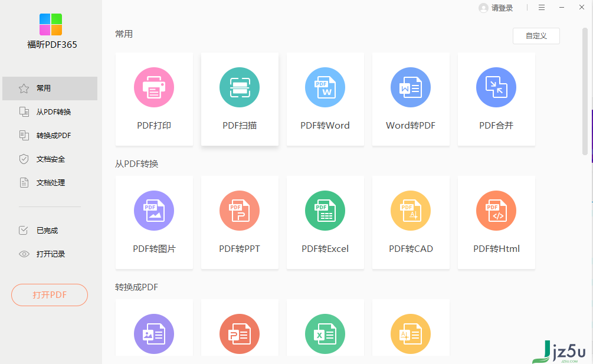Click the yellow CAD-to-PDF icon
This screenshot has width=593, height=364.
coord(411,334)
